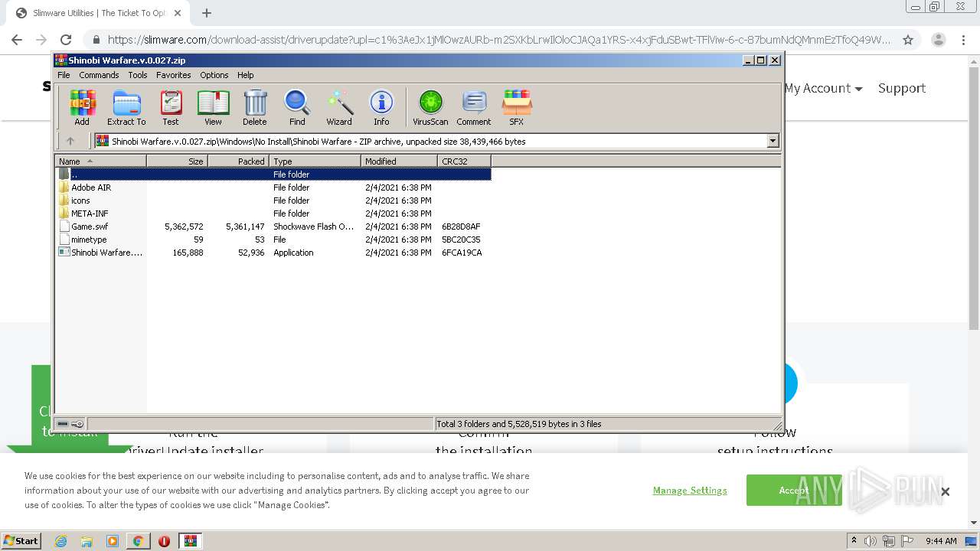Click the Extract To toolbar icon
The height and width of the screenshot is (551, 980).
pyautogui.click(x=126, y=107)
